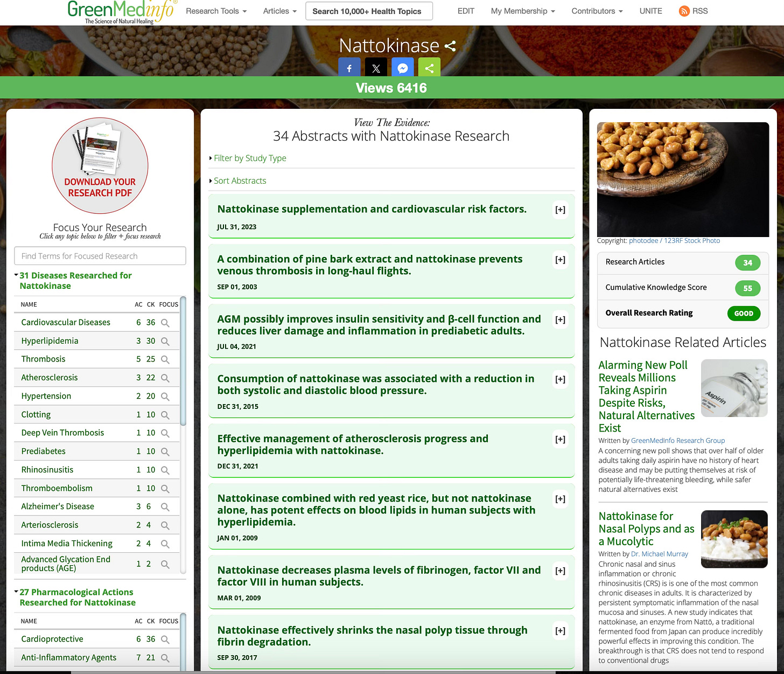The width and height of the screenshot is (784, 674).
Task: Open the Hyperlipidemia topic link
Action: click(x=50, y=341)
